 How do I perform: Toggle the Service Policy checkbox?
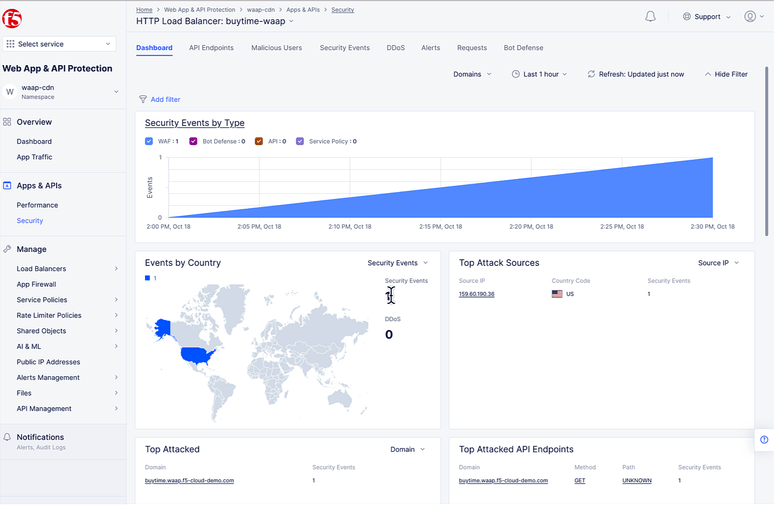(300, 141)
